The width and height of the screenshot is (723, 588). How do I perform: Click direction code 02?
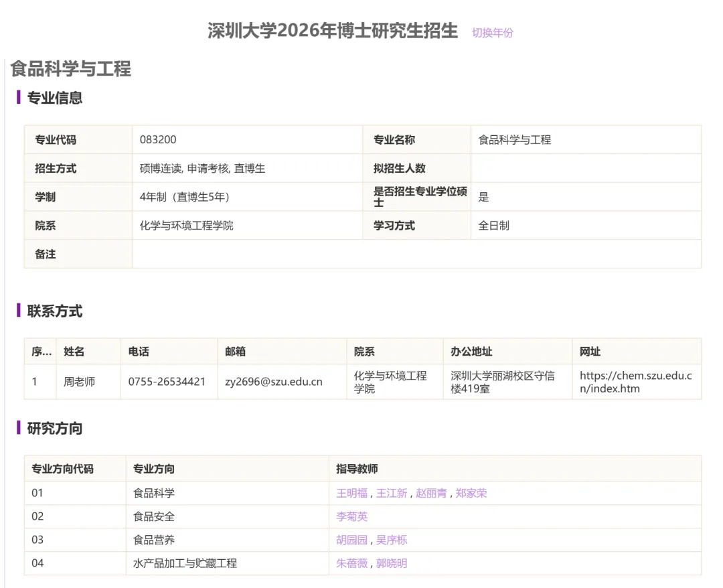pos(37,516)
